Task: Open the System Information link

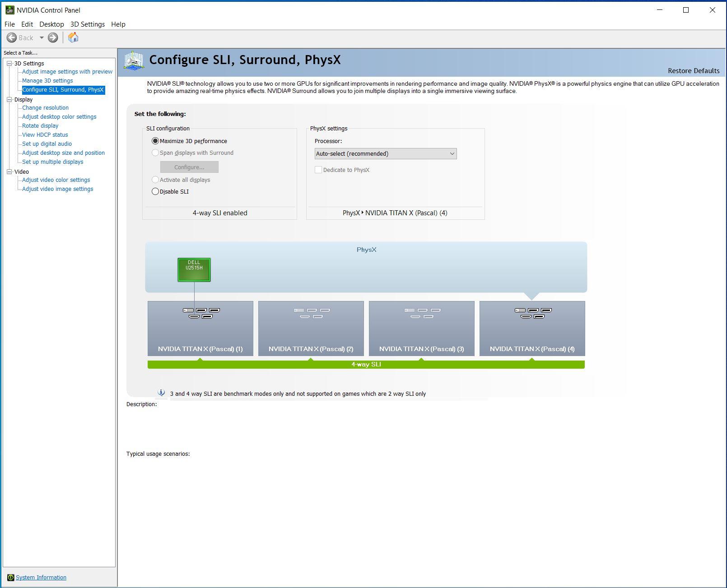Action: [x=41, y=578]
